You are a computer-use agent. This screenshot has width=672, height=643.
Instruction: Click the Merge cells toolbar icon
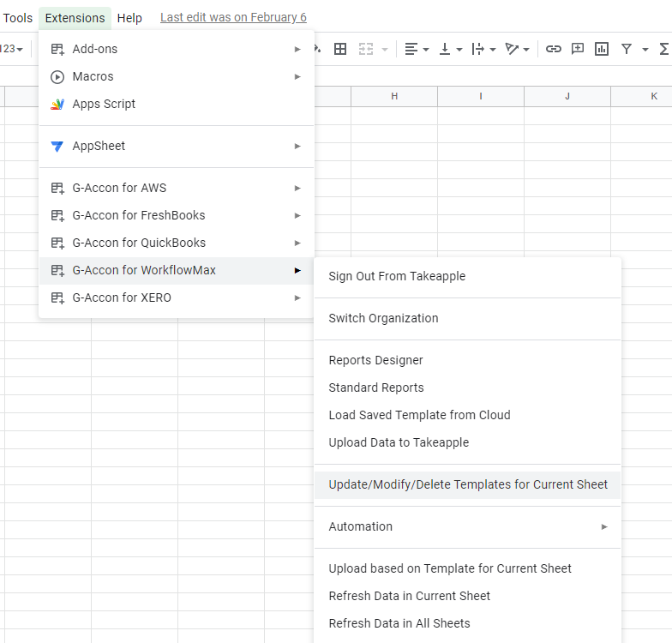[x=366, y=50]
